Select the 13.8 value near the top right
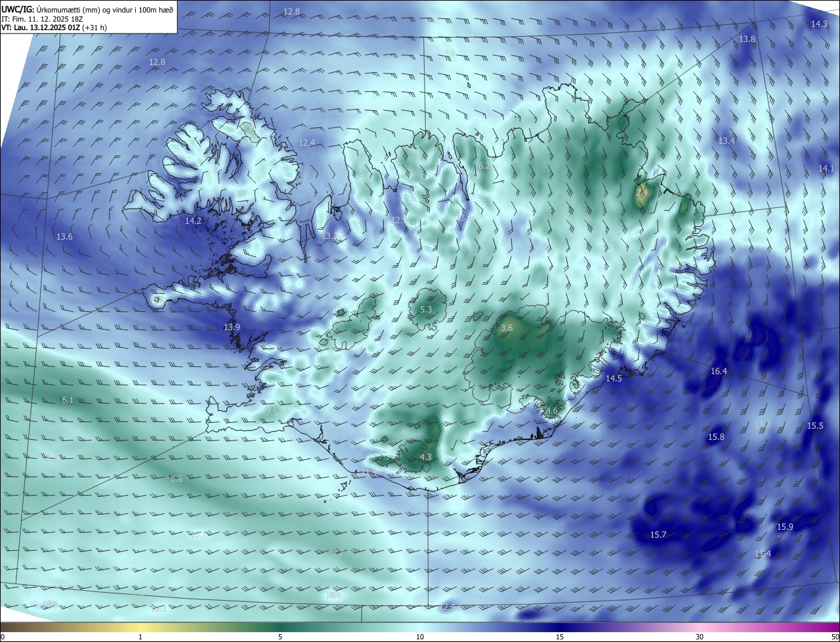This screenshot has height=642, width=840. pyautogui.click(x=747, y=39)
